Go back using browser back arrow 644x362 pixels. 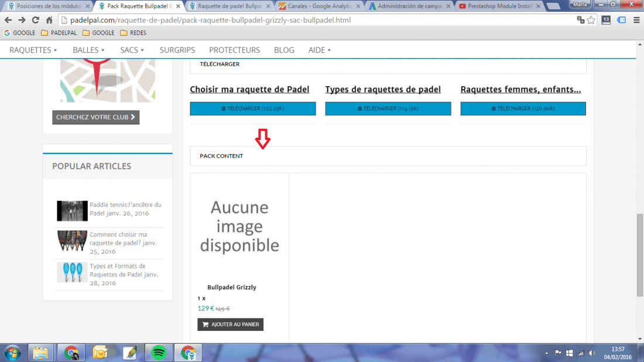(x=8, y=20)
